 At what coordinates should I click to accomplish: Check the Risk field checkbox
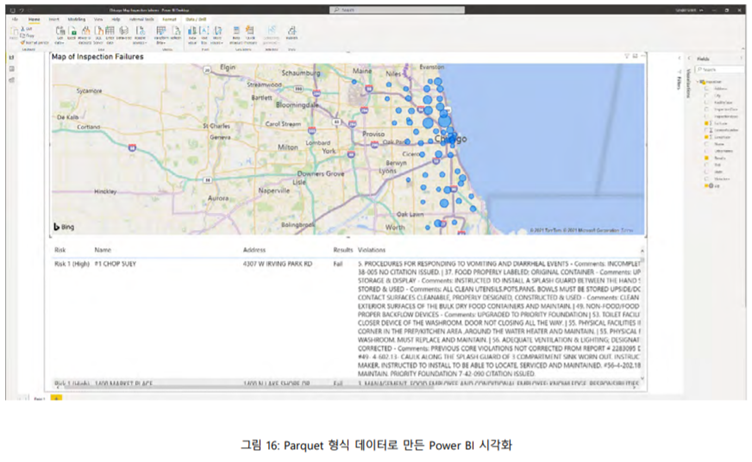click(x=706, y=165)
